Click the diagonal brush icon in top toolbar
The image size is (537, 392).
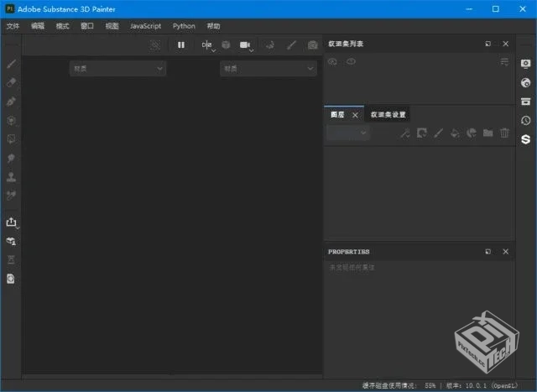pos(291,44)
